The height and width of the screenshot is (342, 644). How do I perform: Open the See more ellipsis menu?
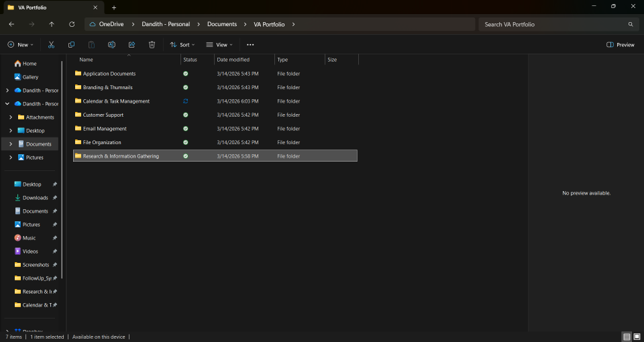click(250, 45)
